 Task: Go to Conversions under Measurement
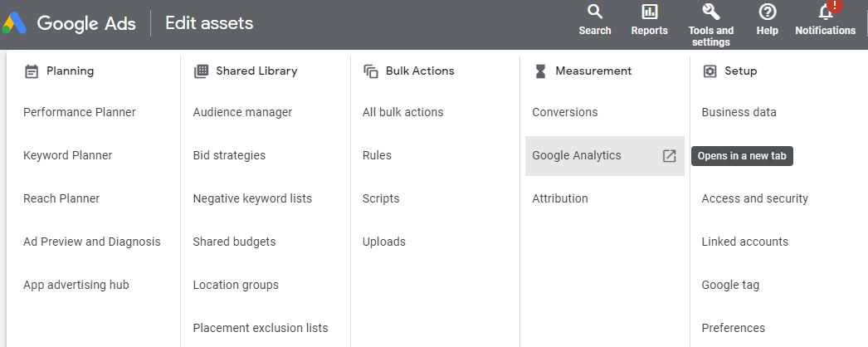[565, 112]
